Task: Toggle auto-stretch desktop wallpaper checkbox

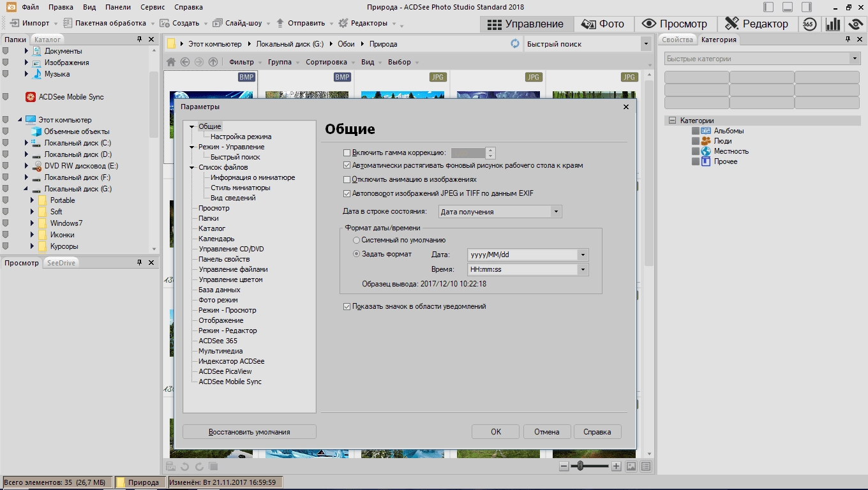Action: pos(347,165)
